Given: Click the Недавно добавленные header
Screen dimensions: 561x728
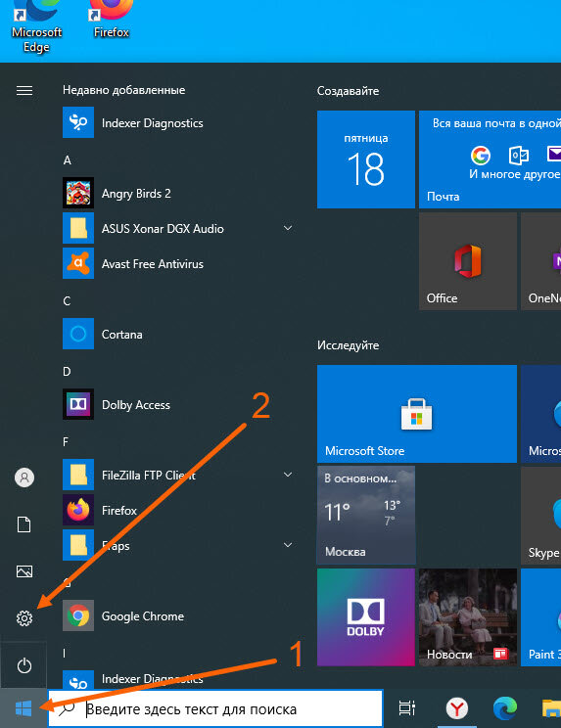Looking at the screenshot, I should [x=124, y=90].
